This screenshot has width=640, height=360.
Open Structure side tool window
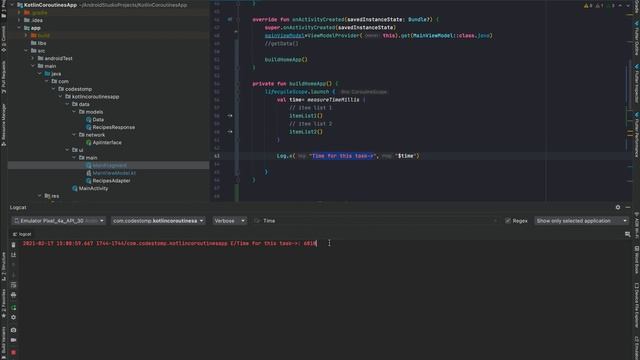click(x=3, y=267)
